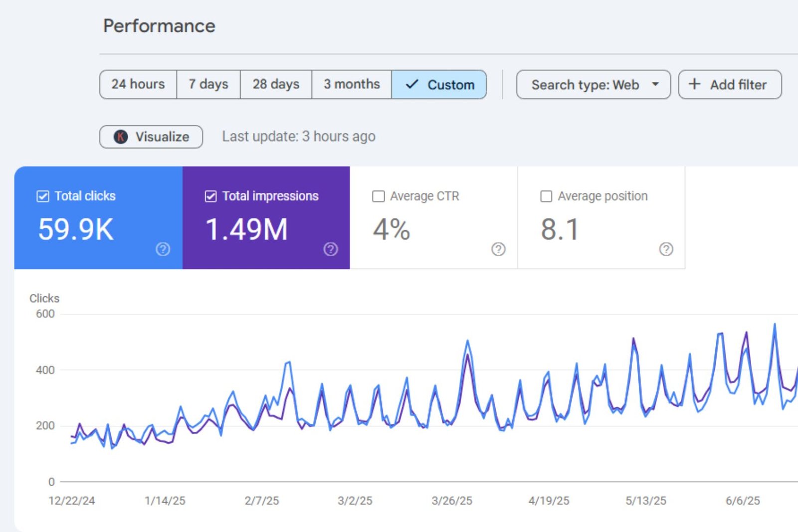Switch to the 7 days range
The width and height of the screenshot is (798, 532).
[x=208, y=84]
